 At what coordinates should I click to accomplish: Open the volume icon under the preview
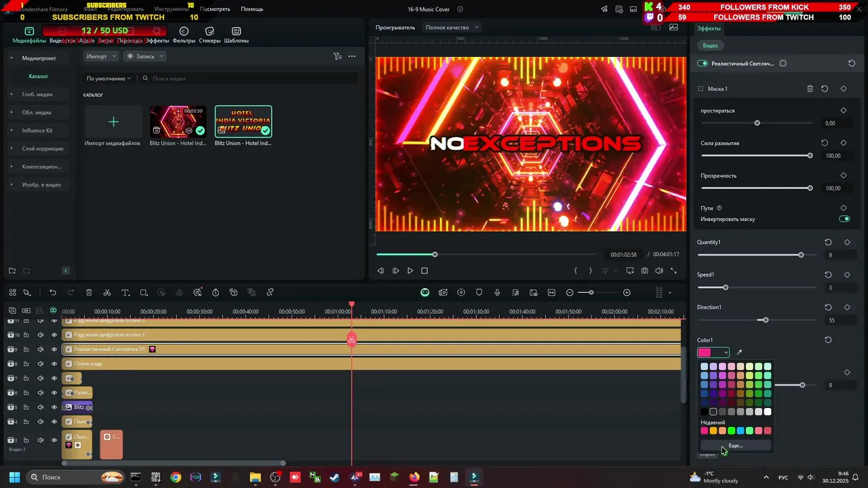point(659,270)
